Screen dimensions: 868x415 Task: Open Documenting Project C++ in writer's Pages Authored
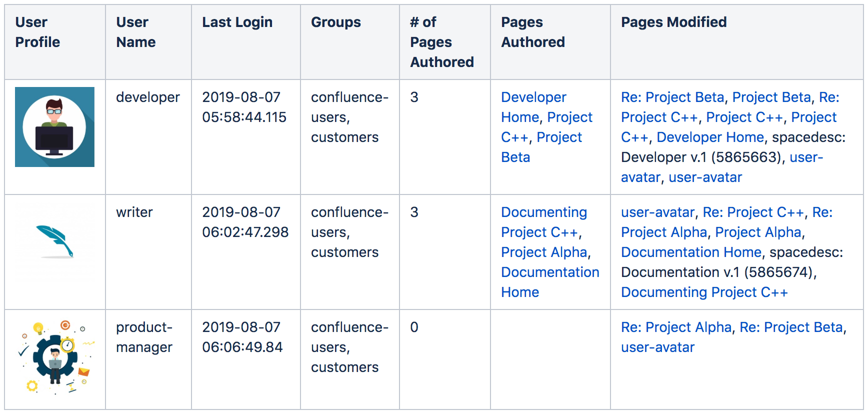click(x=544, y=222)
